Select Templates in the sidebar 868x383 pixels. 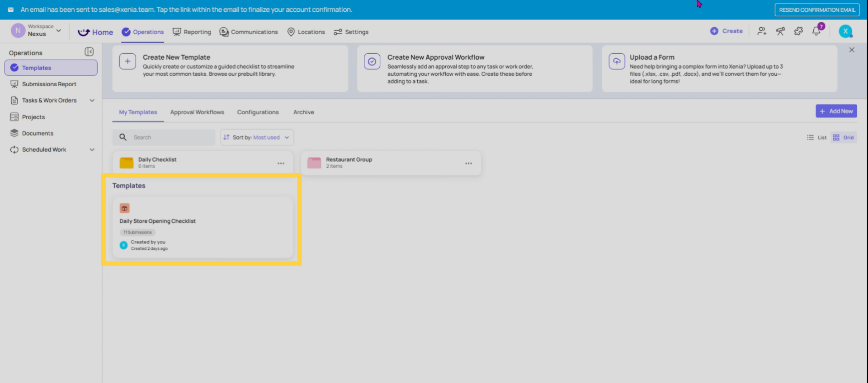(x=51, y=68)
